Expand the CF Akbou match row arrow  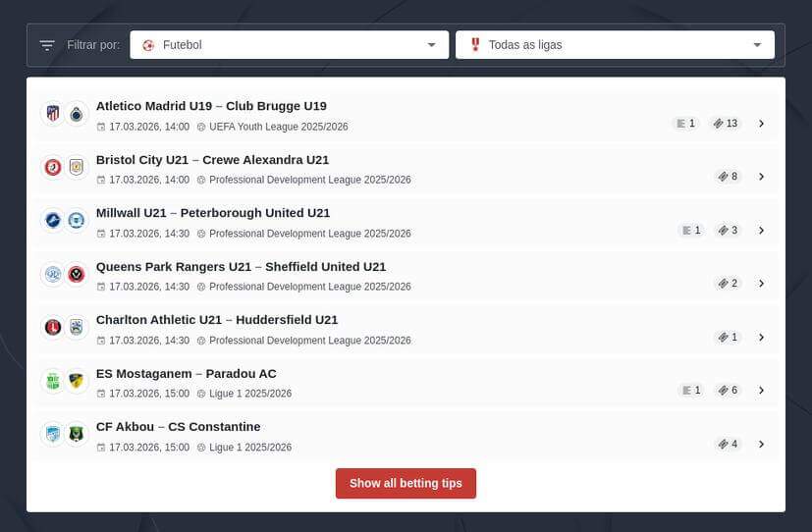761,444
